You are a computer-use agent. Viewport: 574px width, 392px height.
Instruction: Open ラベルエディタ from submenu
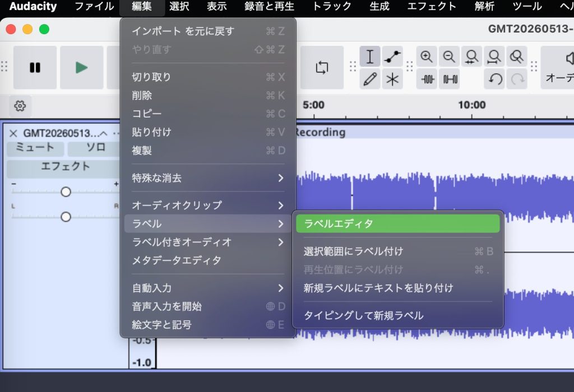397,223
